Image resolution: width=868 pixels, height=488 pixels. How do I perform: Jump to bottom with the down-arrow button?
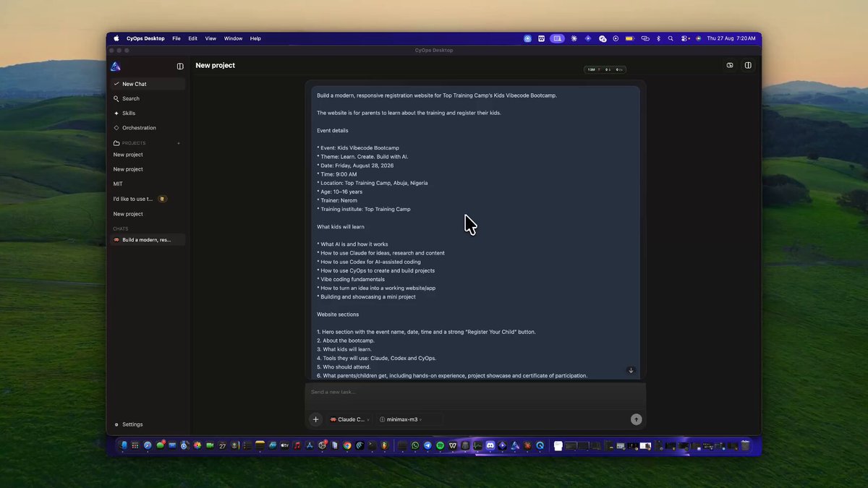click(631, 370)
